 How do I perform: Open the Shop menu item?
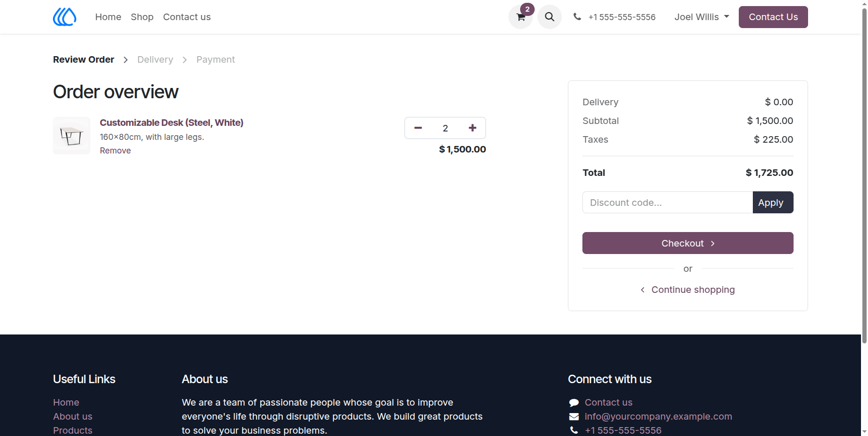(x=142, y=17)
